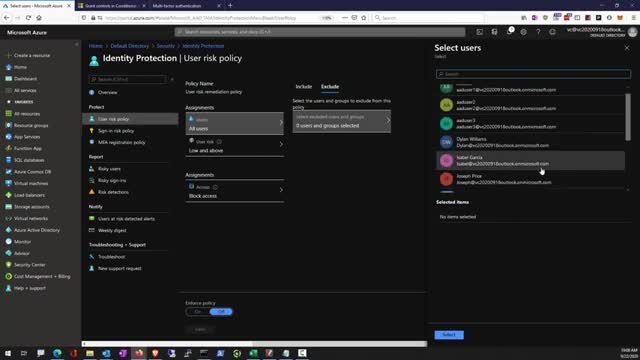
Task: Select user Dylan Williams
Action: pyautogui.click(x=530, y=142)
